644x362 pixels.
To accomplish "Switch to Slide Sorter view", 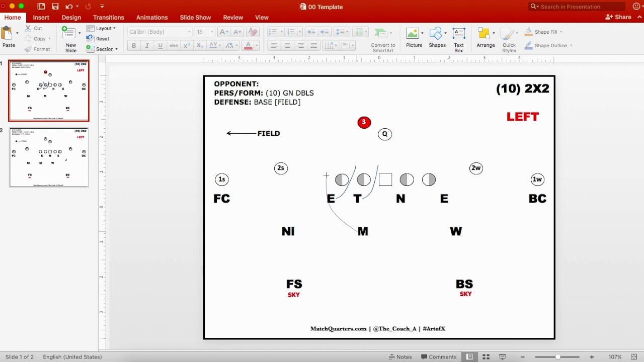I will pos(486,357).
